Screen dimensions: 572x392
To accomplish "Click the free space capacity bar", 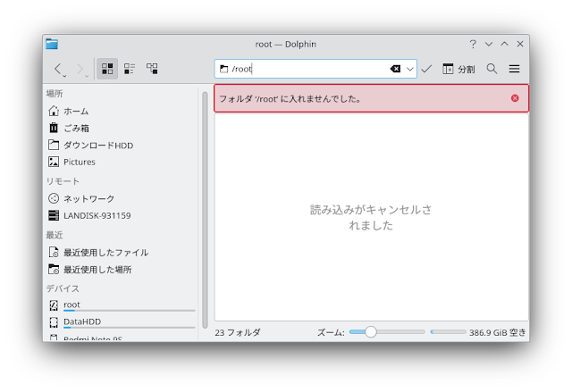I will click(449, 332).
